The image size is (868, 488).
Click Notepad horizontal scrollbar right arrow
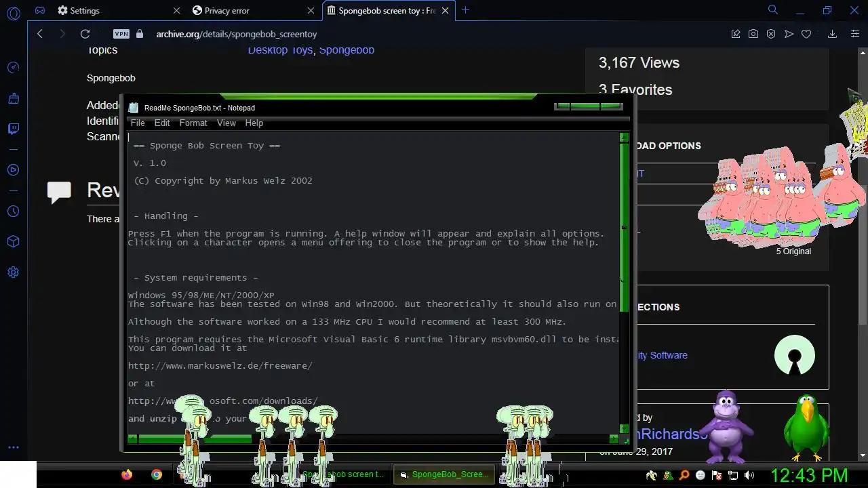614,439
